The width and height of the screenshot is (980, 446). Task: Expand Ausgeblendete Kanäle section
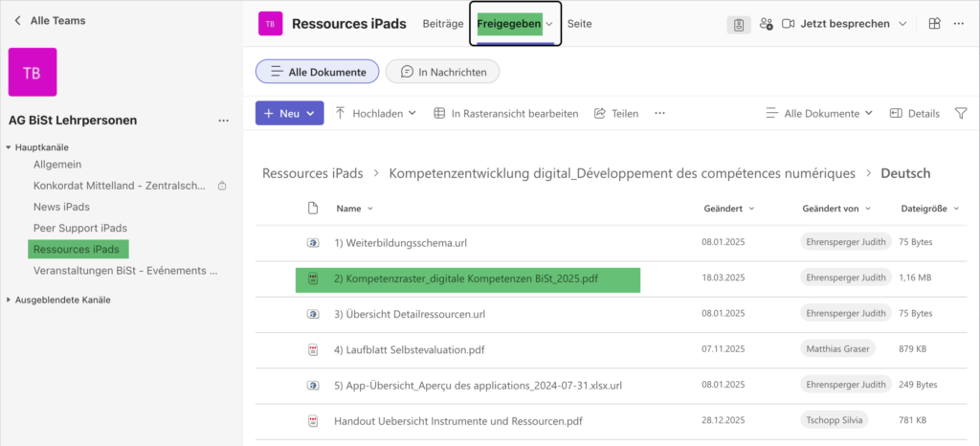58,300
